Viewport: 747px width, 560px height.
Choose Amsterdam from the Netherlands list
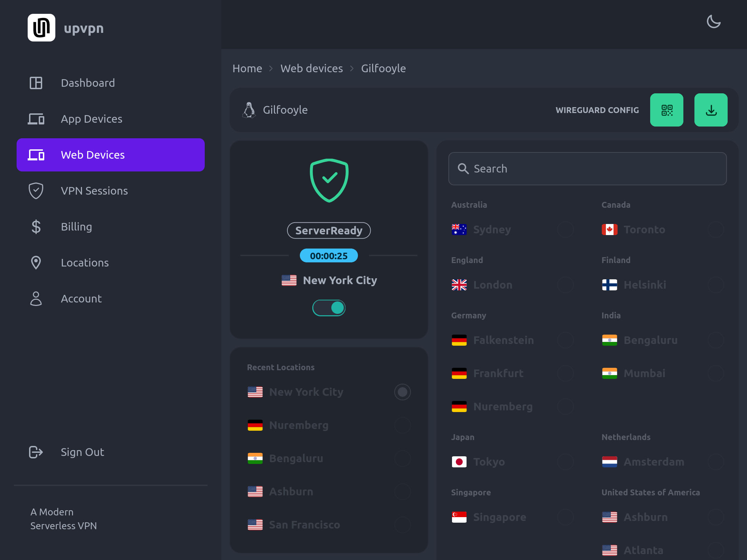654,462
